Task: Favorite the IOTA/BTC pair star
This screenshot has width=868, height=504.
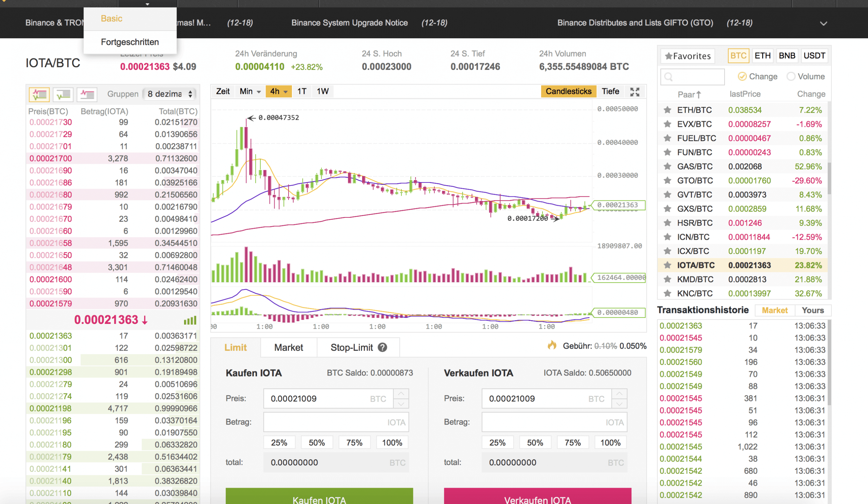Action: [x=667, y=265]
